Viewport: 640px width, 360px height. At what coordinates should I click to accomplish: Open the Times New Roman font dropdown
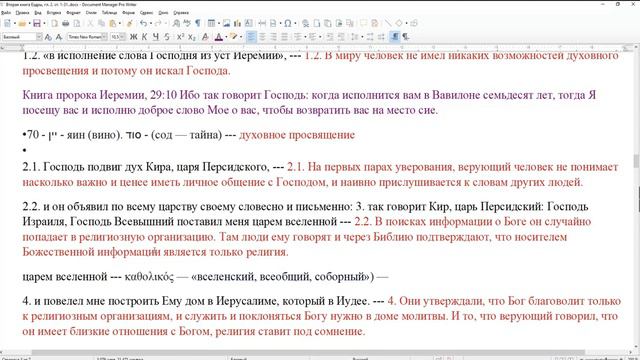104,37
